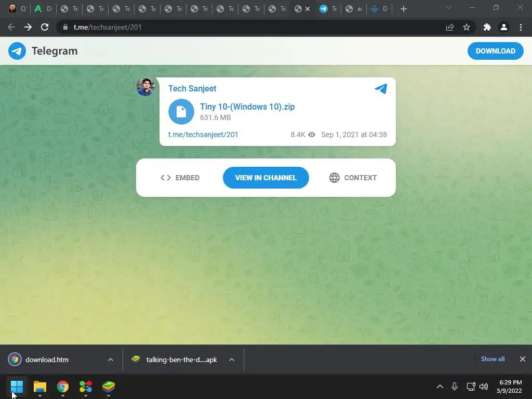The image size is (532, 399).
Task: Click BlueStacks icon in taskbar
Action: point(109,387)
